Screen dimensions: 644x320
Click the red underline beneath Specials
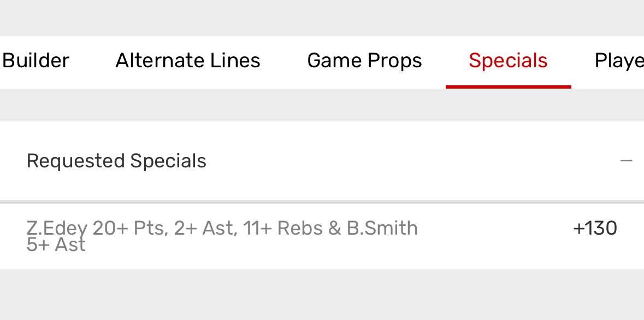[x=508, y=86]
